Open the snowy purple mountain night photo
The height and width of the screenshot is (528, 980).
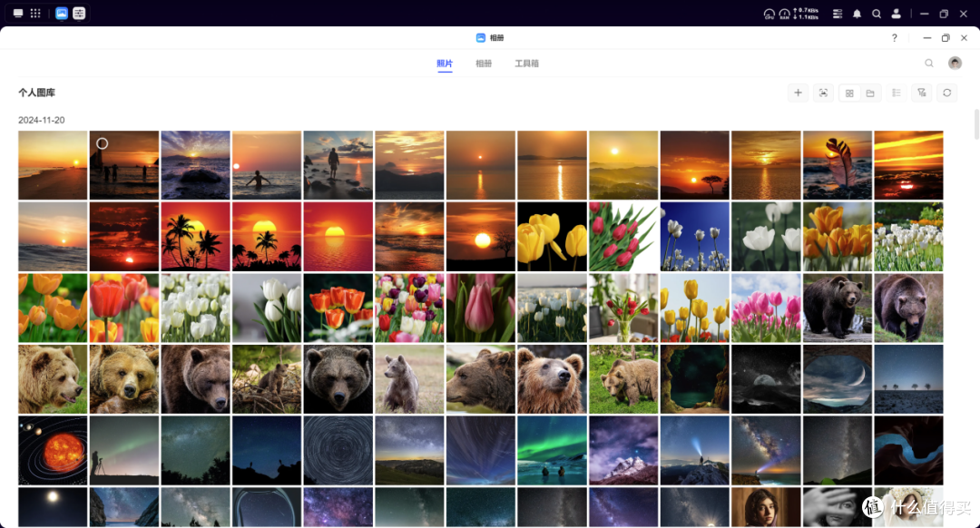623,450
